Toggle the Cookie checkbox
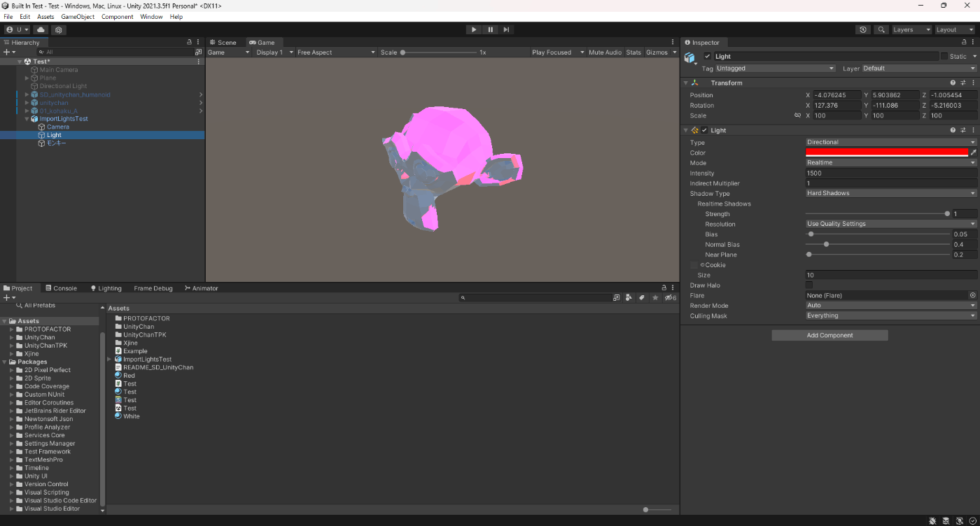The width and height of the screenshot is (980, 526). [694, 265]
